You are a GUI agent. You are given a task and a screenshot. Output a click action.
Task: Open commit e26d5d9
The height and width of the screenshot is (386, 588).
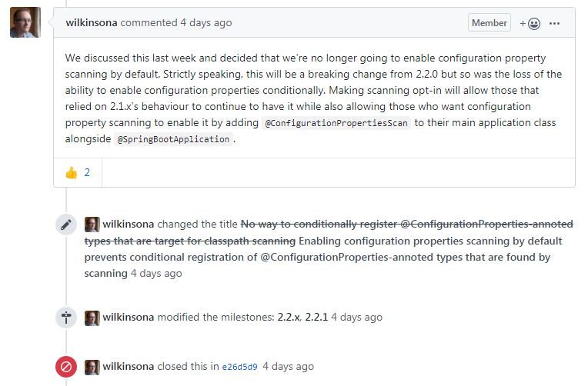tap(240, 367)
